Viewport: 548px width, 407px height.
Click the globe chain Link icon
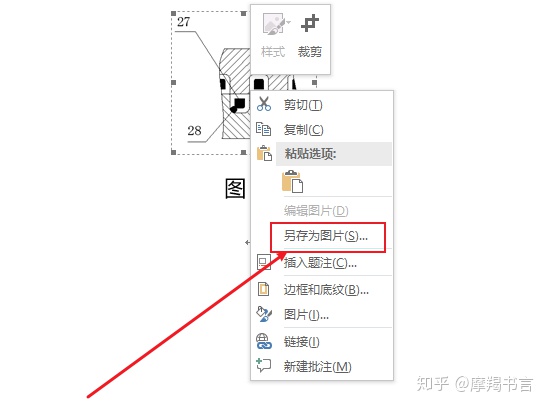(264, 341)
